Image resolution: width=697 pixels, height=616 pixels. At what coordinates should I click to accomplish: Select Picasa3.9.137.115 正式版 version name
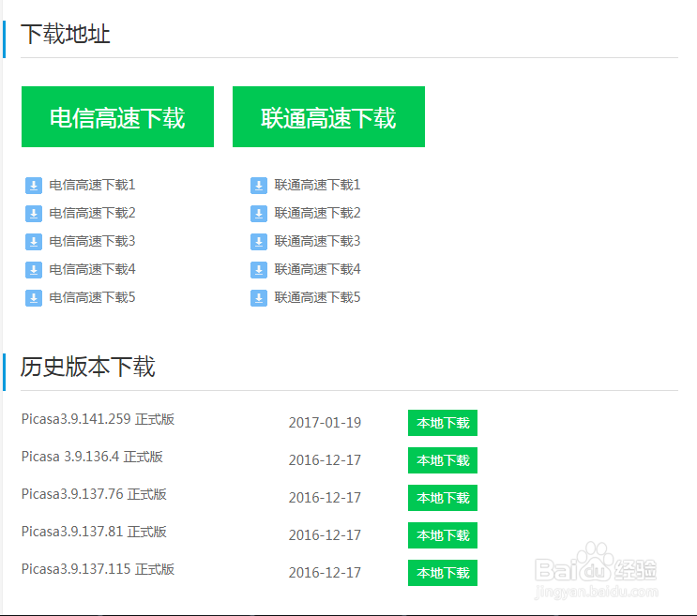tap(98, 569)
